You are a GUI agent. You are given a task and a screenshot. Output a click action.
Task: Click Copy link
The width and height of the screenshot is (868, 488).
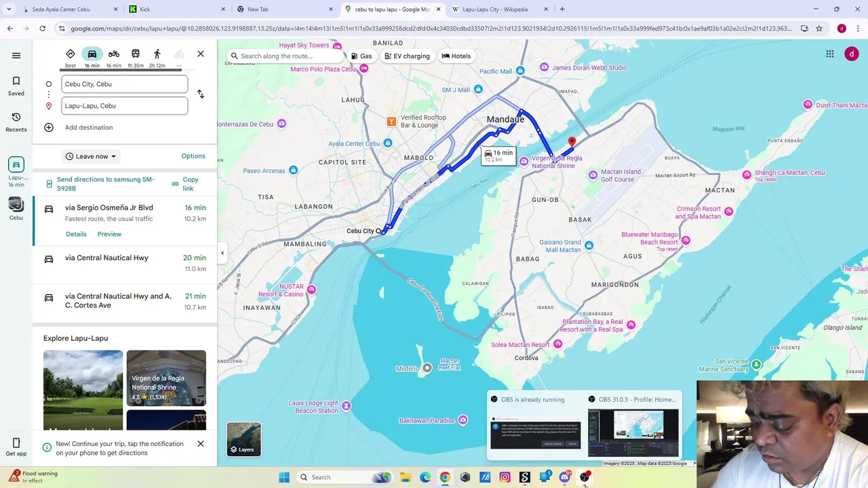pyautogui.click(x=186, y=184)
